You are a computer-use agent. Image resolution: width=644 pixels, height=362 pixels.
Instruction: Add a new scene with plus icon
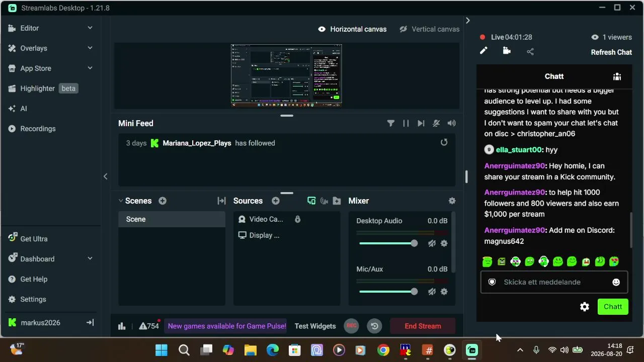point(163,201)
